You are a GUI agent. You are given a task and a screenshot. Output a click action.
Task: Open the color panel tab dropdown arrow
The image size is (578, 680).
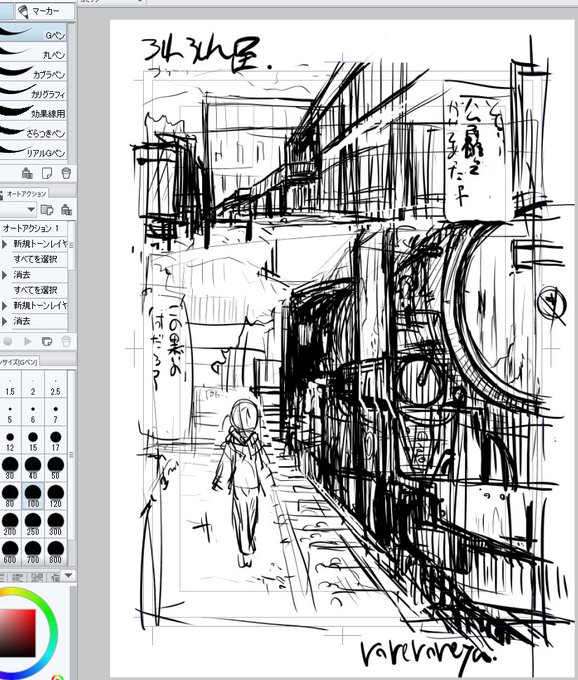pyautogui.click(x=69, y=576)
